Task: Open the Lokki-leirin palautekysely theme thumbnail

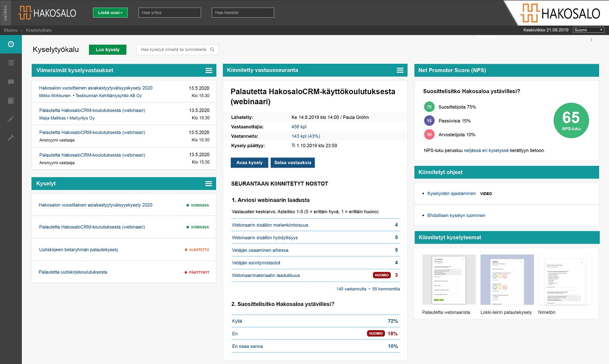Action: [x=507, y=280]
